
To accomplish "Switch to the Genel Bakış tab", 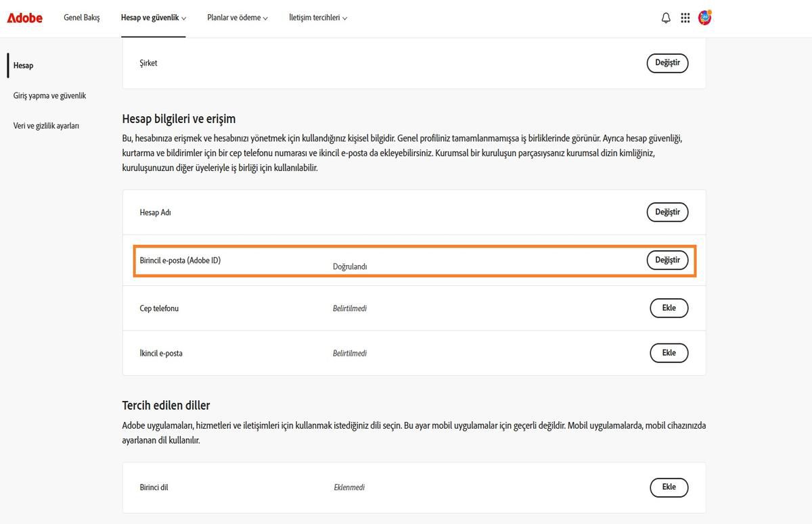I will click(81, 18).
